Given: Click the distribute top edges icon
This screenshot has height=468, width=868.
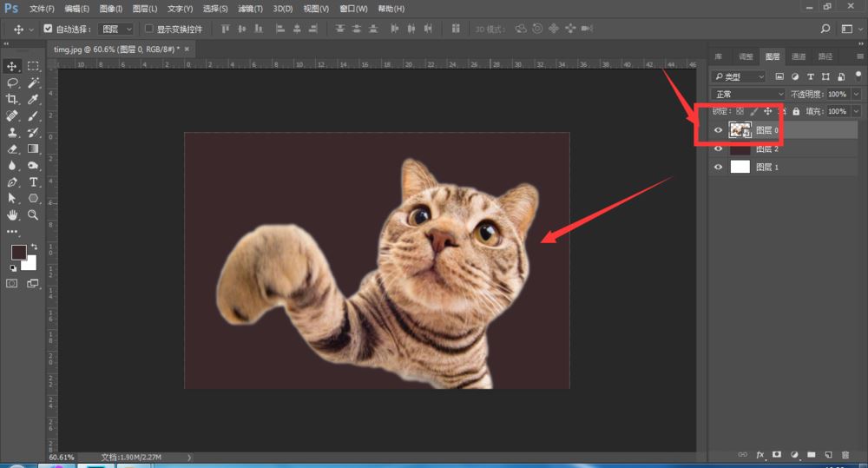Looking at the screenshot, I should pyautogui.click(x=340, y=29).
